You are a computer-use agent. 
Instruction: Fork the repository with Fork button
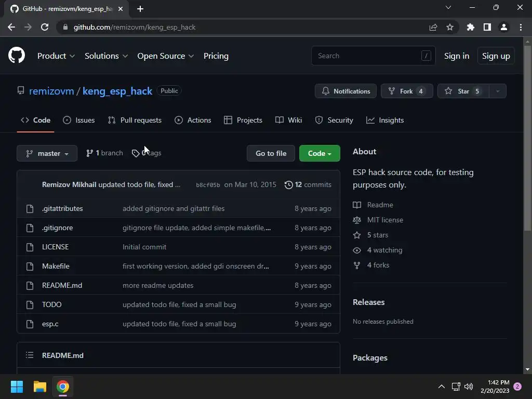coord(407,91)
